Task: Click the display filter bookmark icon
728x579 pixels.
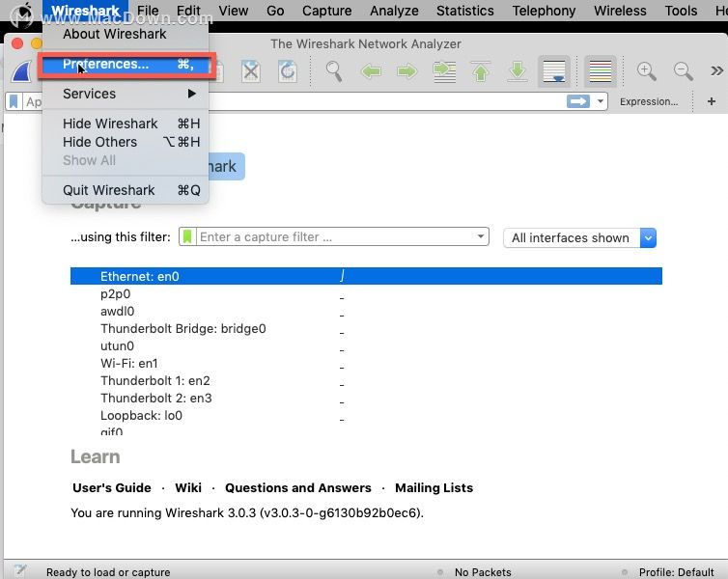Action: (x=14, y=101)
